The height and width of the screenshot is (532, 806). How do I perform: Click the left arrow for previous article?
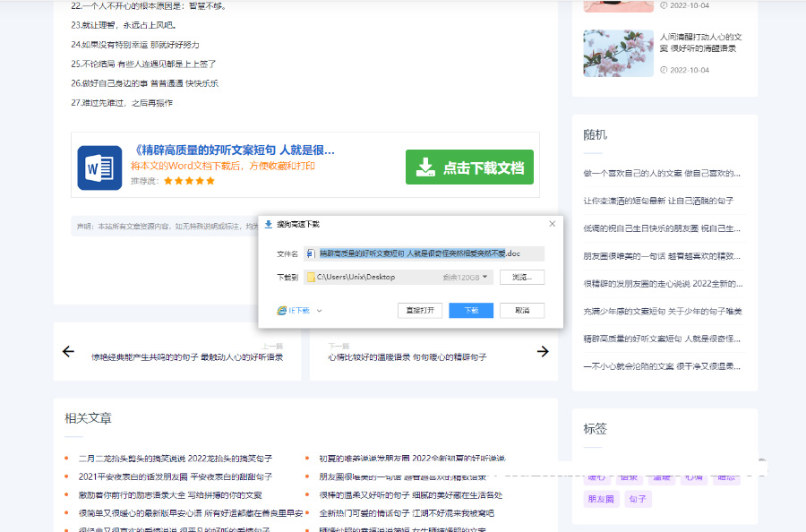68,351
